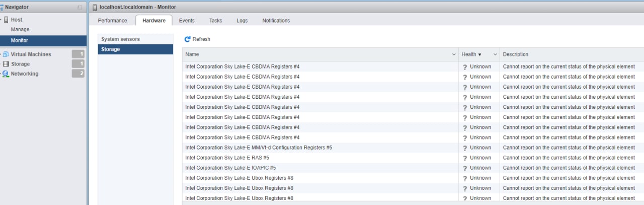Select the Sky Lake-E RAS #5 row name
644x205 pixels.
[x=227, y=158]
